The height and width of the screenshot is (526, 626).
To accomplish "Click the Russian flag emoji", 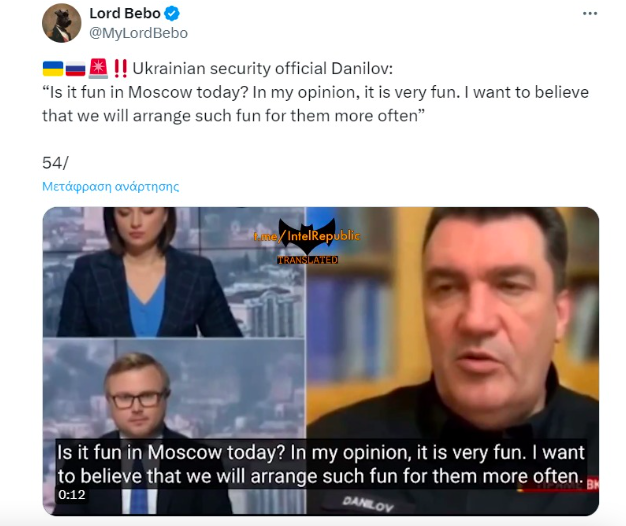I will pos(75,69).
